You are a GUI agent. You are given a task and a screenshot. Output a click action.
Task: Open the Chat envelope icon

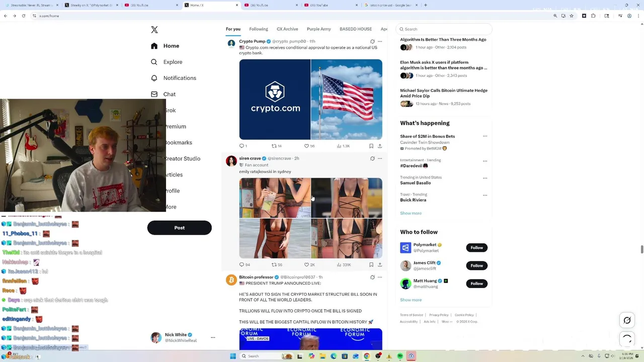[154, 94]
